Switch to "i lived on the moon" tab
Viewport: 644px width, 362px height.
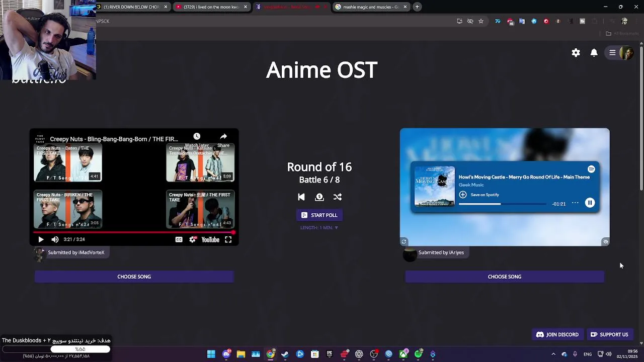211,7
